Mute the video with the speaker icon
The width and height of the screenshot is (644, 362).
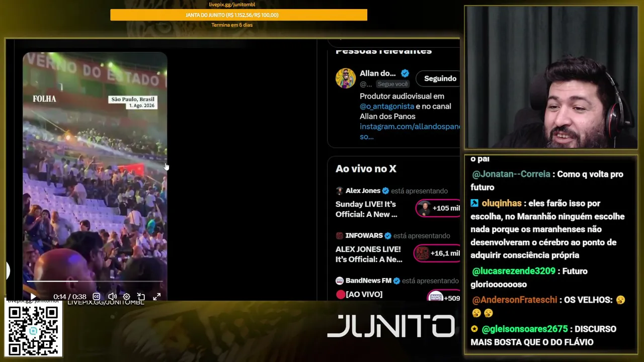(112, 297)
